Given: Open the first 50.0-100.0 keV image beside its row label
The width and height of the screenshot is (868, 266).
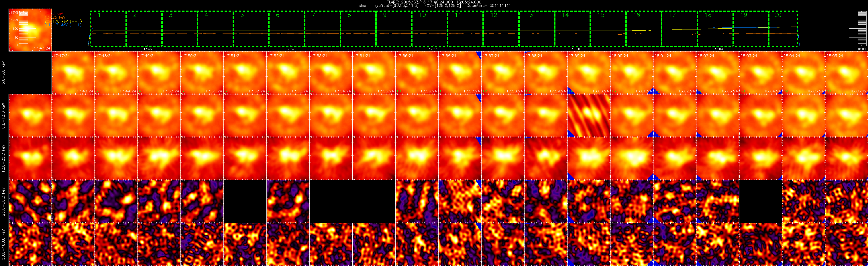Looking at the screenshot, I should [x=30, y=244].
